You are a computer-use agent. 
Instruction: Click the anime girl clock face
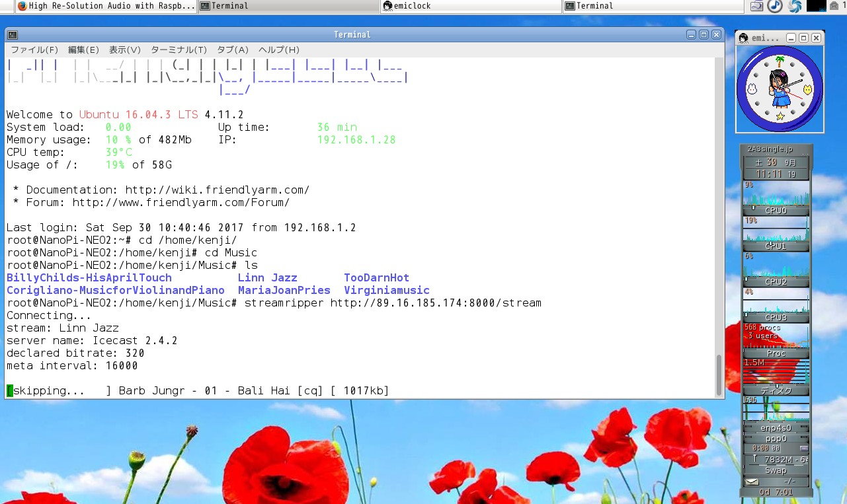tap(780, 89)
